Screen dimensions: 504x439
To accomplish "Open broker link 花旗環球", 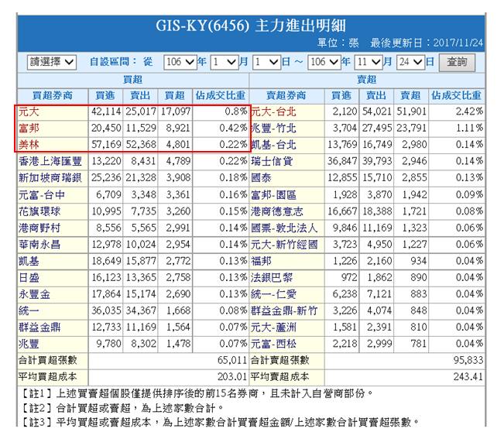I will pyautogui.click(x=39, y=211).
